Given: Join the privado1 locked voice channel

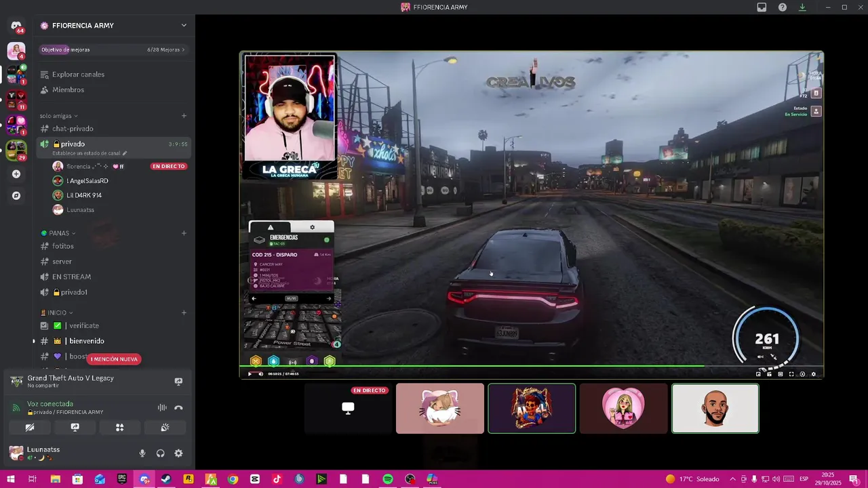Looking at the screenshot, I should [113, 292].
